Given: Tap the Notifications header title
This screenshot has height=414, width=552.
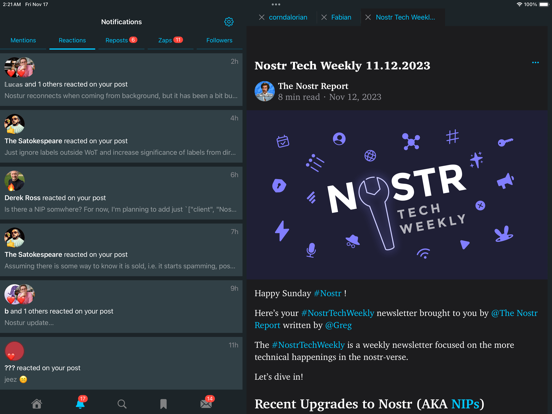Looking at the screenshot, I should click(121, 22).
